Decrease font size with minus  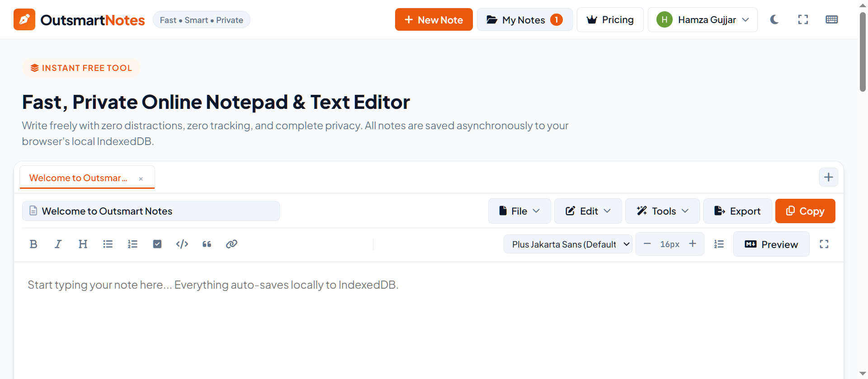pyautogui.click(x=647, y=244)
